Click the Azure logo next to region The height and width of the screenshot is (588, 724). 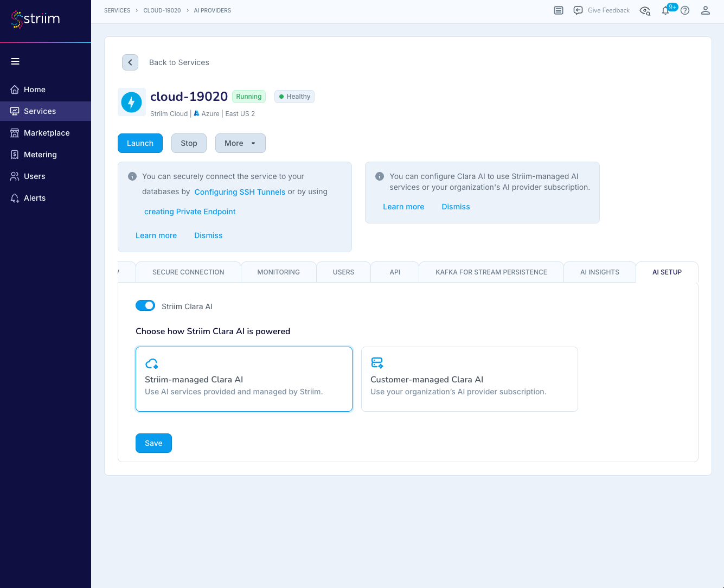[196, 113]
